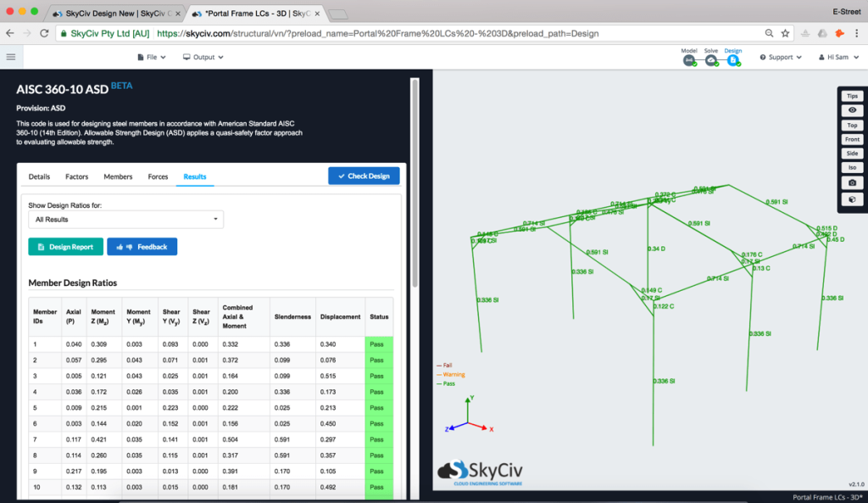
Task: Switch to the Forces tab
Action: [158, 176]
